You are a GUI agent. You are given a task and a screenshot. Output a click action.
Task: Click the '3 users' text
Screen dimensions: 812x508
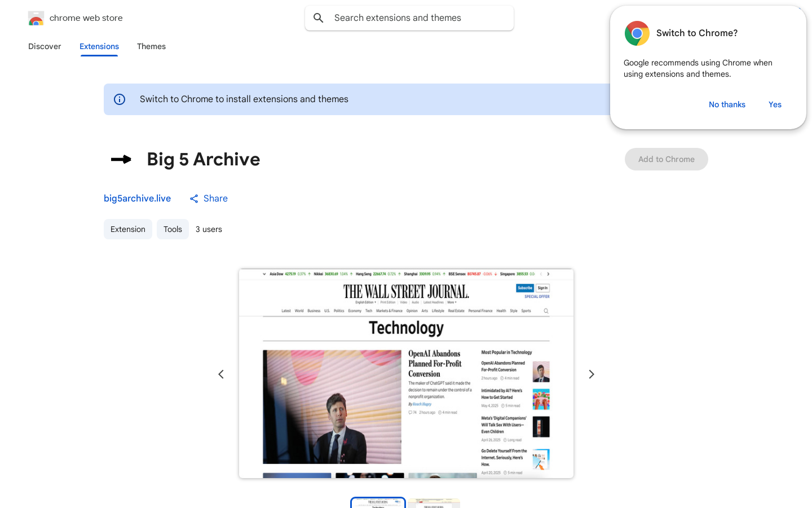pyautogui.click(x=209, y=229)
